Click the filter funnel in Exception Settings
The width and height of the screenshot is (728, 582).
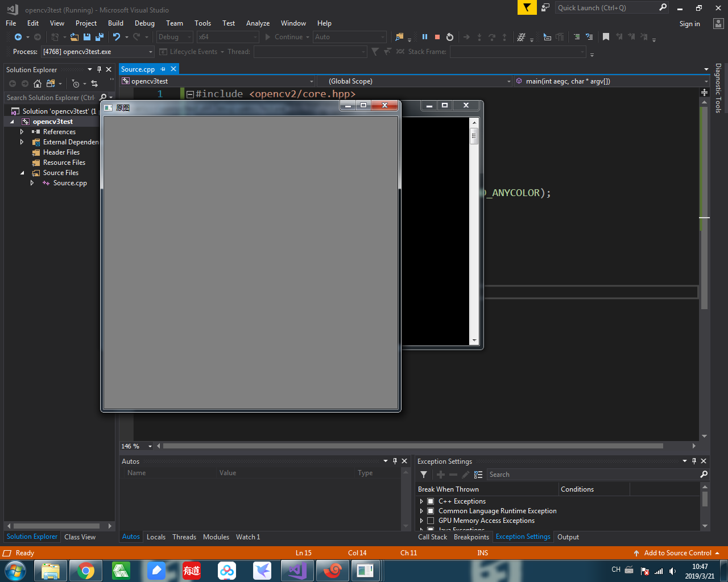[x=424, y=475]
